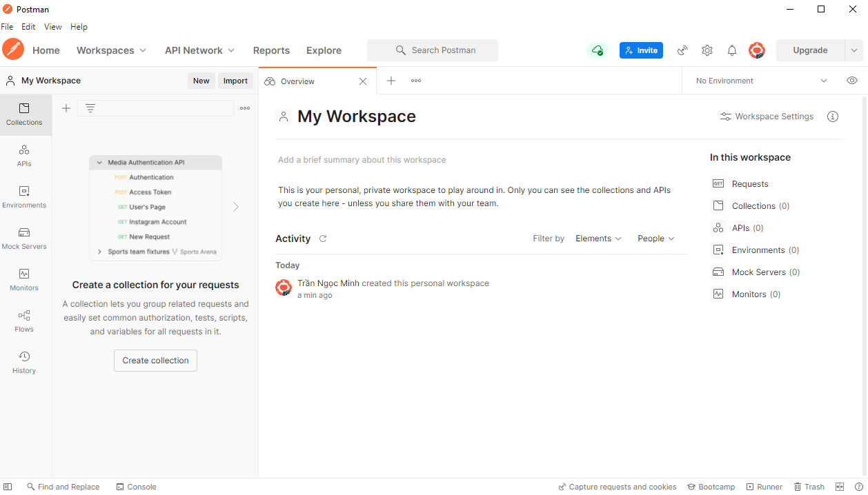Open Flows in the sidebar
This screenshot has height=495, width=868.
(24, 322)
